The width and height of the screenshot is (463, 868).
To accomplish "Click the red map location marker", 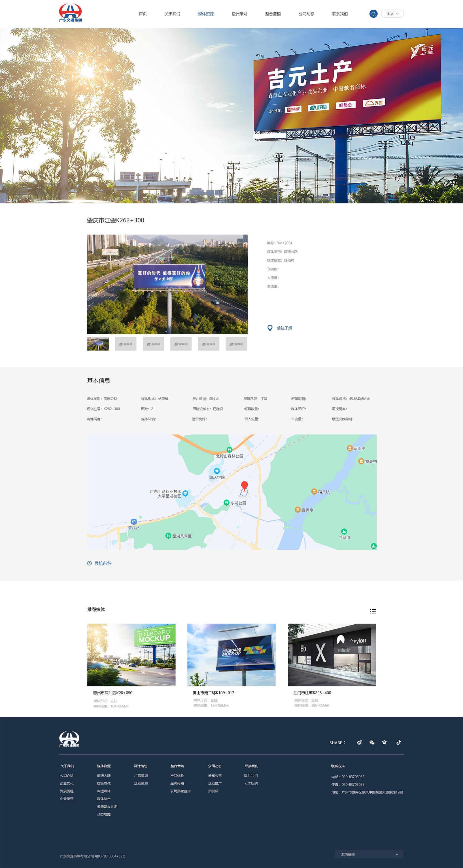I will [x=245, y=486].
